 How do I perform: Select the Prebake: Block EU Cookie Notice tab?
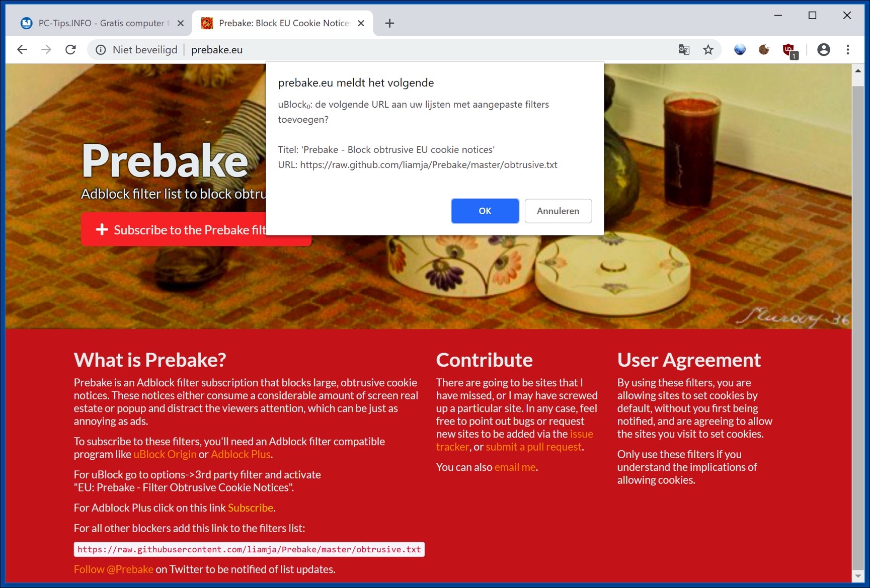[282, 23]
